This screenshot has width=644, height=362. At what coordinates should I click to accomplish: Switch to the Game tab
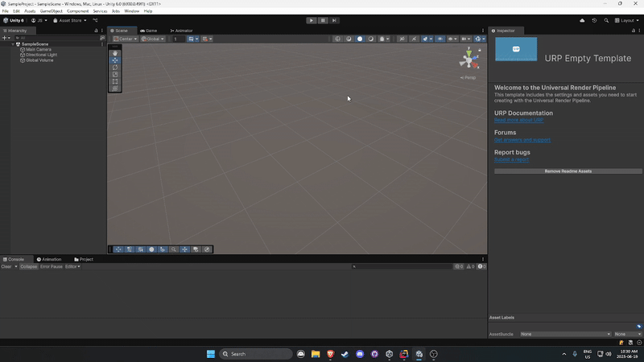[149, 31]
